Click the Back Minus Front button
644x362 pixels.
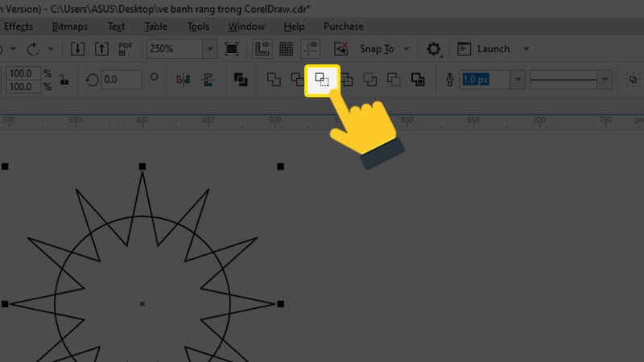pyautogui.click(x=394, y=80)
